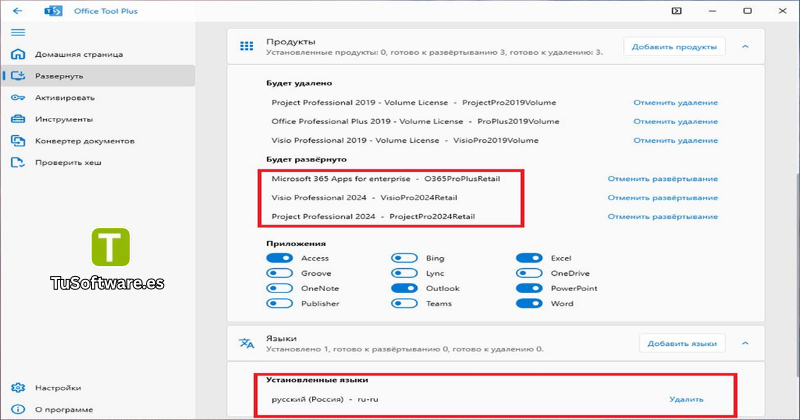Toggle the Access application switch
800x420 pixels.
(x=280, y=258)
